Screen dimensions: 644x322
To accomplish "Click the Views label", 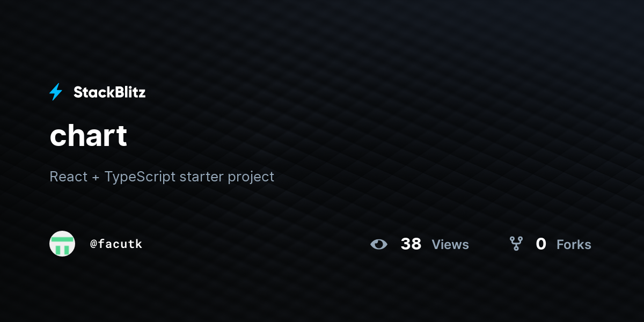I will (x=450, y=245).
